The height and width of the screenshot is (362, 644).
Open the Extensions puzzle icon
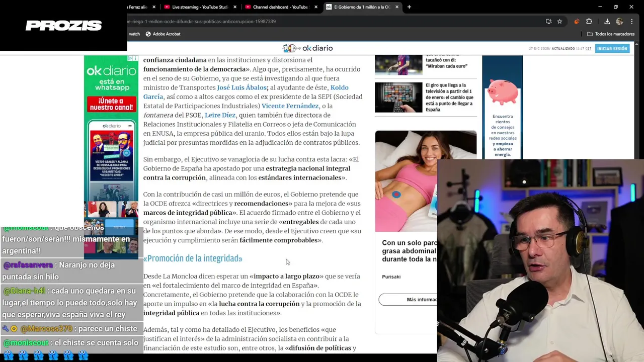(589, 22)
